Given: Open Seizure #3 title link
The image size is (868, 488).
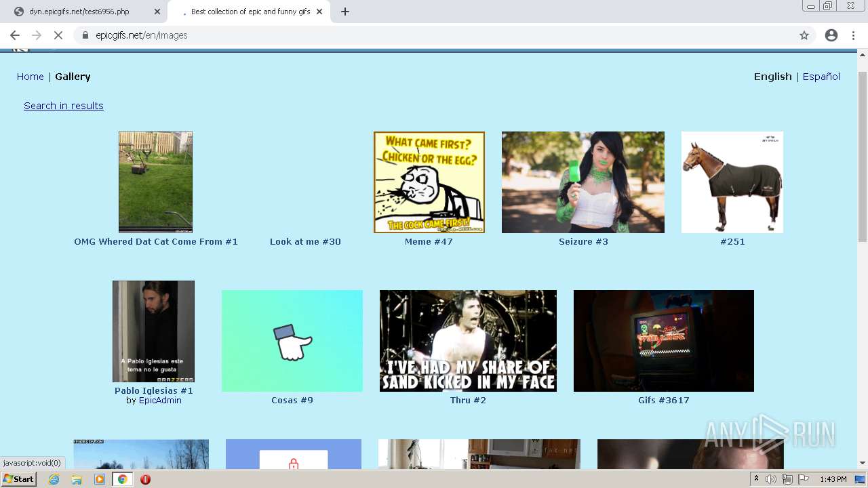Looking at the screenshot, I should tap(583, 242).
